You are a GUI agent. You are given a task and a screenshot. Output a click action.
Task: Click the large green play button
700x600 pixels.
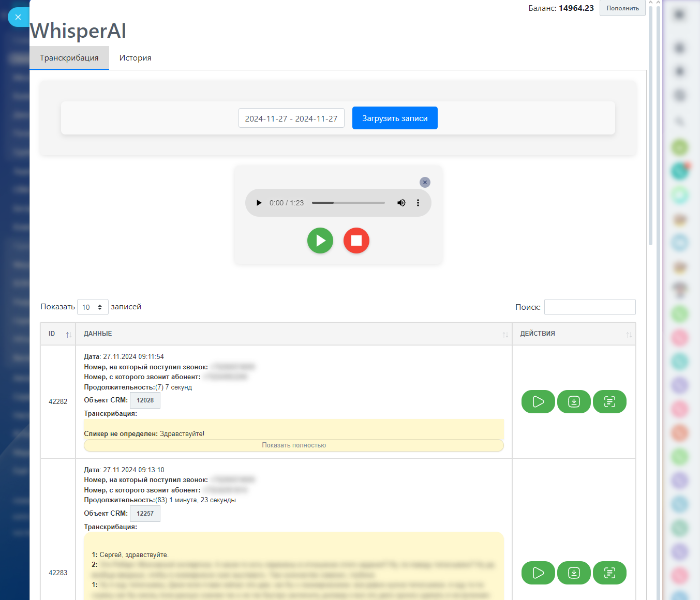pos(320,241)
